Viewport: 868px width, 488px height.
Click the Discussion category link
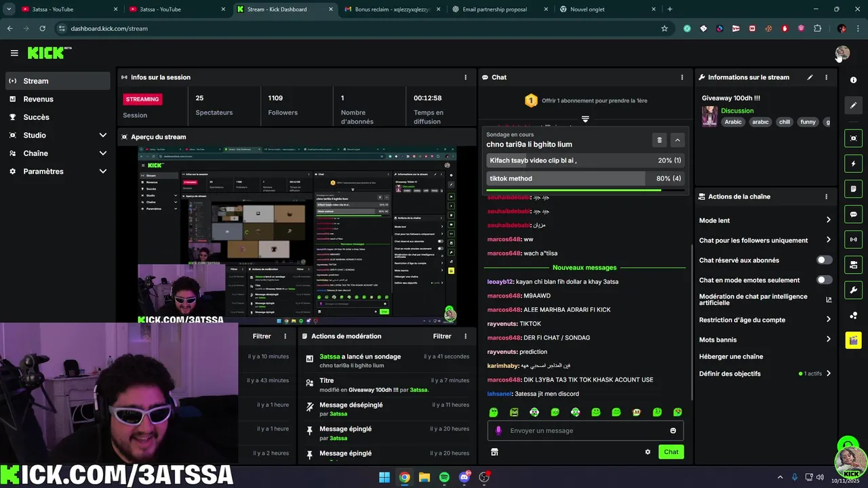(737, 110)
